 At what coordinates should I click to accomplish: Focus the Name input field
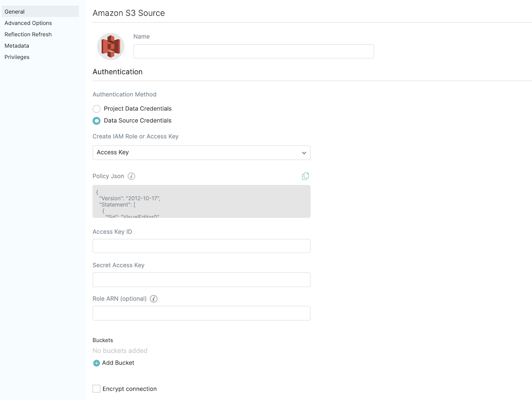pos(254,51)
